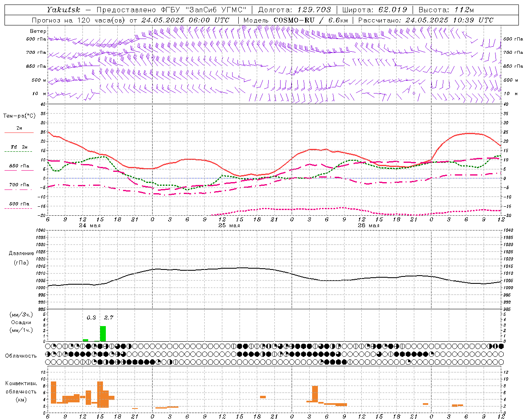Click the 'Конвективн.' convective cloud label
Viewport: 525px width, 420px height.
coord(21,383)
